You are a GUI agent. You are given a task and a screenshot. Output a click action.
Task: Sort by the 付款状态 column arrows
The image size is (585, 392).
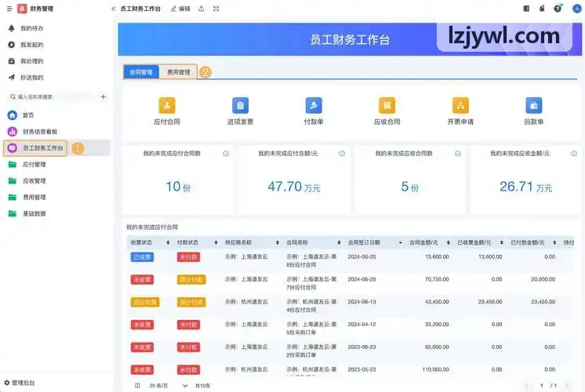click(x=216, y=242)
